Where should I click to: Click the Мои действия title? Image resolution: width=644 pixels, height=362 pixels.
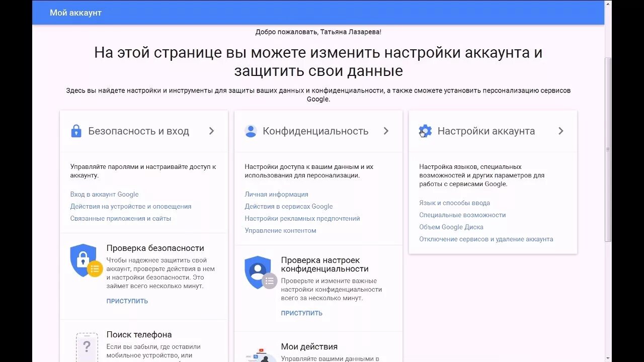pos(309,347)
